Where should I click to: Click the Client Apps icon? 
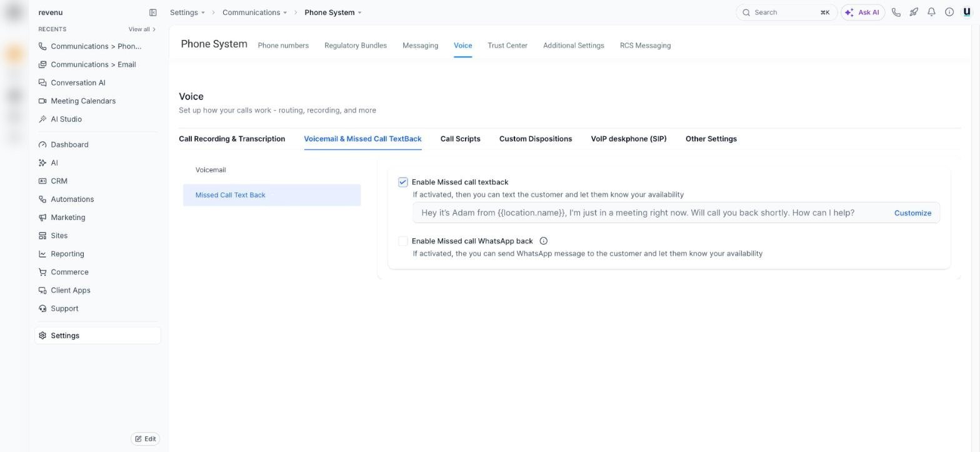[x=42, y=290]
